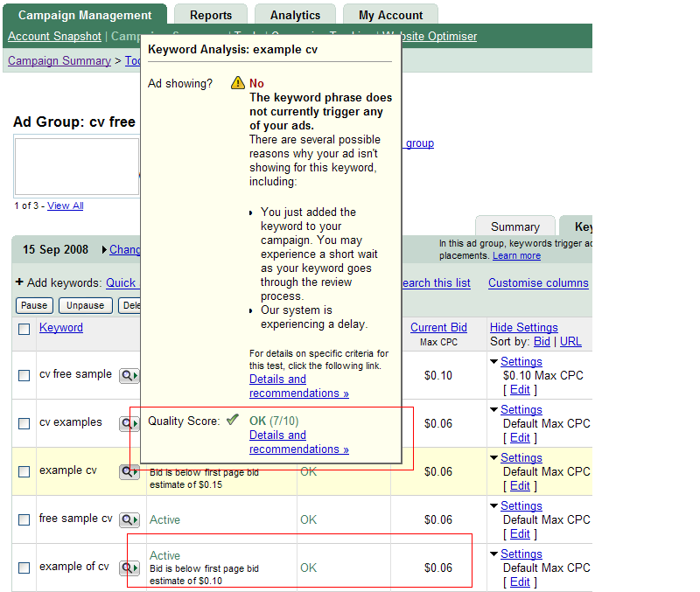Sort keywords by URL
700x592 pixels.
coord(570,342)
